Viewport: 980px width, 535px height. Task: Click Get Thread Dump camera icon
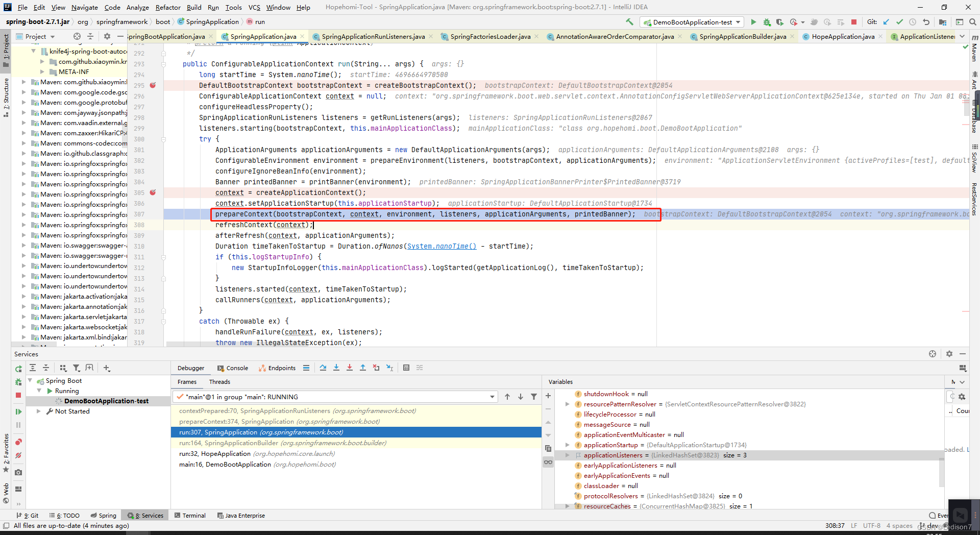pos(18,472)
